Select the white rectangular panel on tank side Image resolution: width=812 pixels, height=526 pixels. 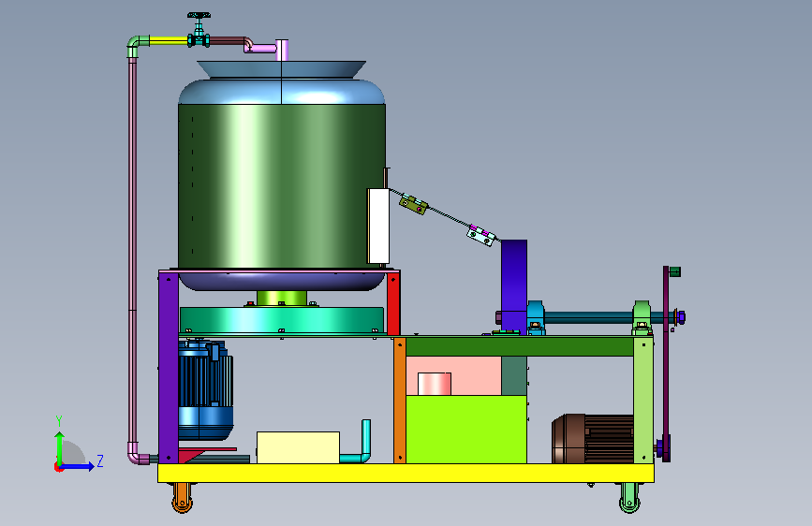(x=378, y=226)
